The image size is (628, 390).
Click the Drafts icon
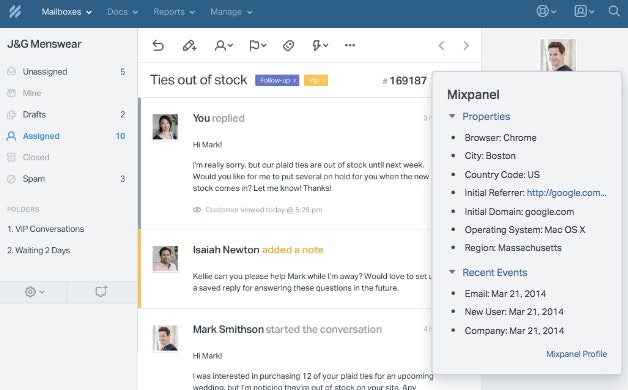point(11,115)
